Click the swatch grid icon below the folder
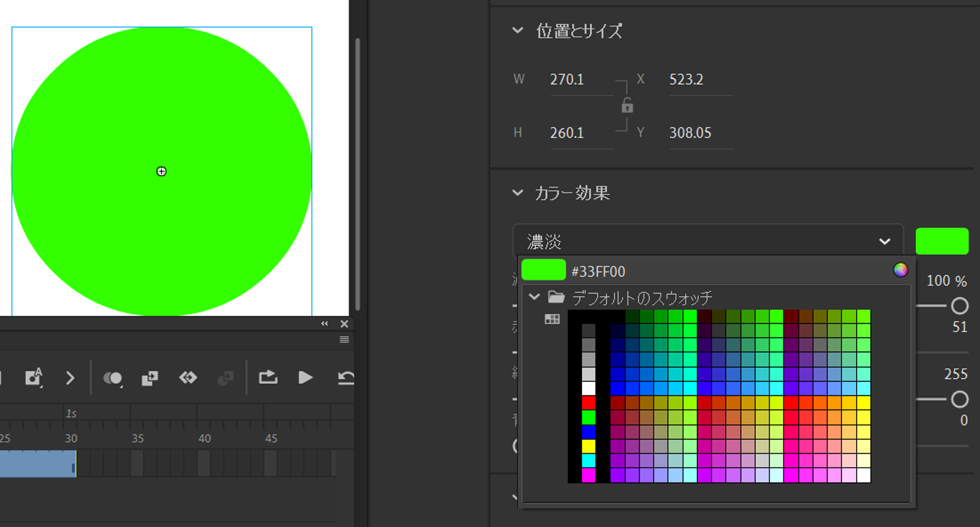 coord(552,319)
